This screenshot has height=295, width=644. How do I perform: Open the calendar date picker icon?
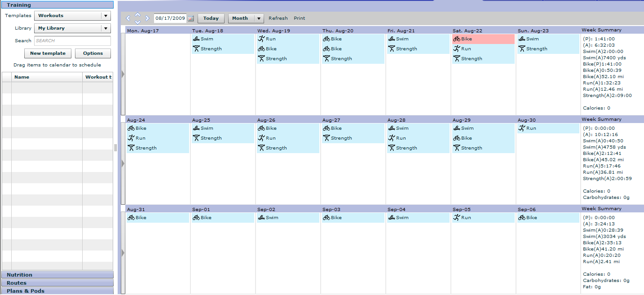click(190, 18)
